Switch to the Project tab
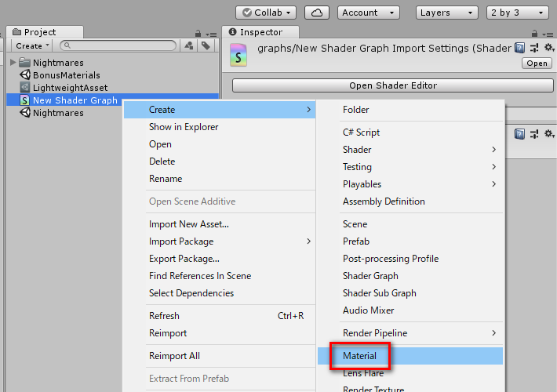Image resolution: width=557 pixels, height=392 pixels. click(x=45, y=32)
